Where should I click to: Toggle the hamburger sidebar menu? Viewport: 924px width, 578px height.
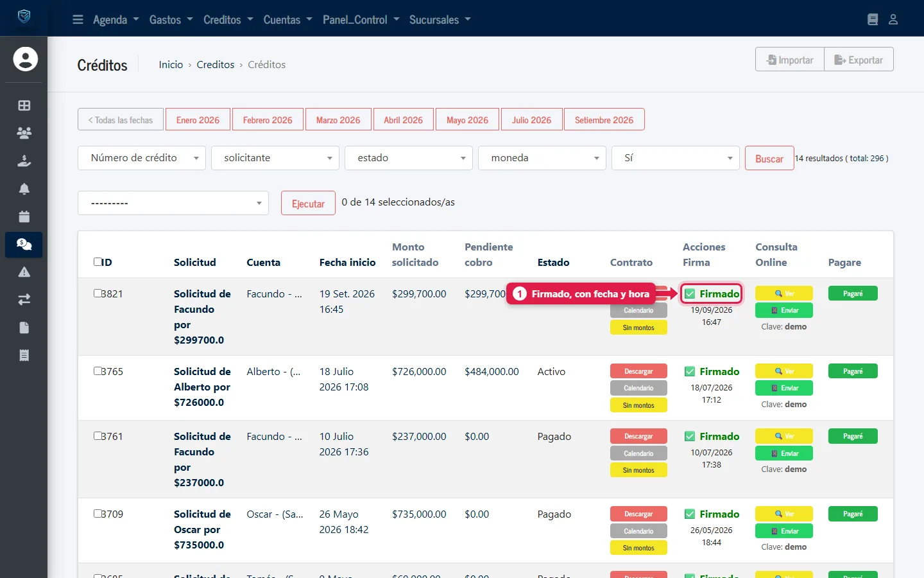(x=78, y=19)
